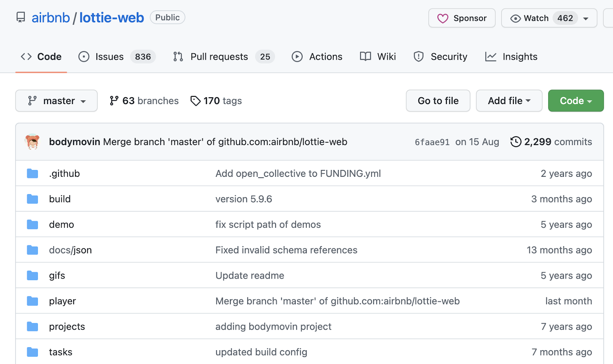613x364 pixels.
Task: Click the demo folder icon
Action: pyautogui.click(x=33, y=224)
